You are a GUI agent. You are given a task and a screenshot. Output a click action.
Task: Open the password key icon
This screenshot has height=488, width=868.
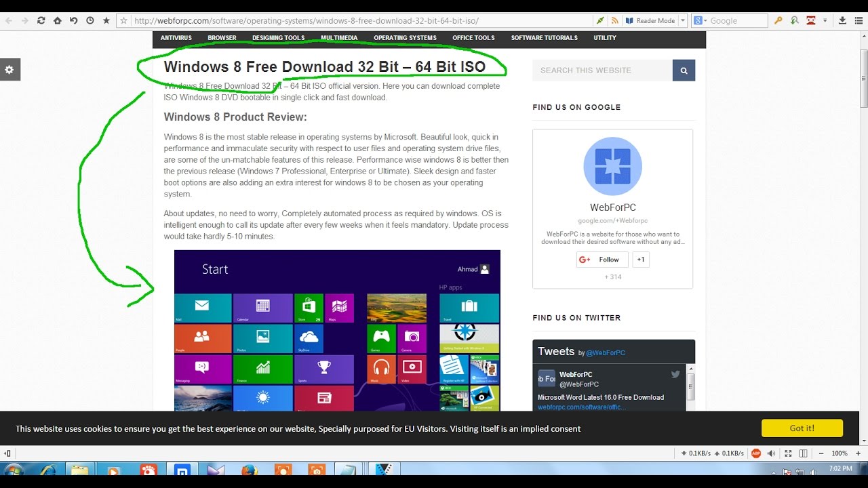tap(778, 21)
